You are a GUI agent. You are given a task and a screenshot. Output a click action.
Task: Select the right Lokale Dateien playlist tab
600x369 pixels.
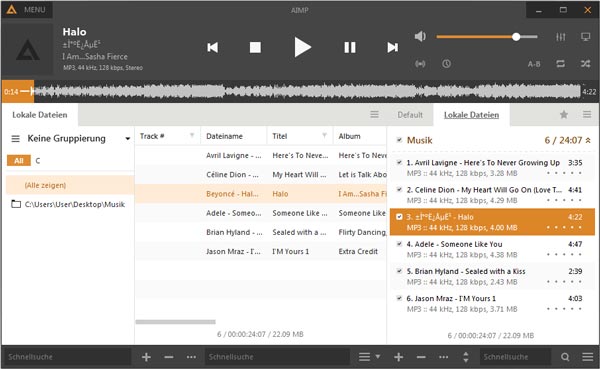(471, 115)
